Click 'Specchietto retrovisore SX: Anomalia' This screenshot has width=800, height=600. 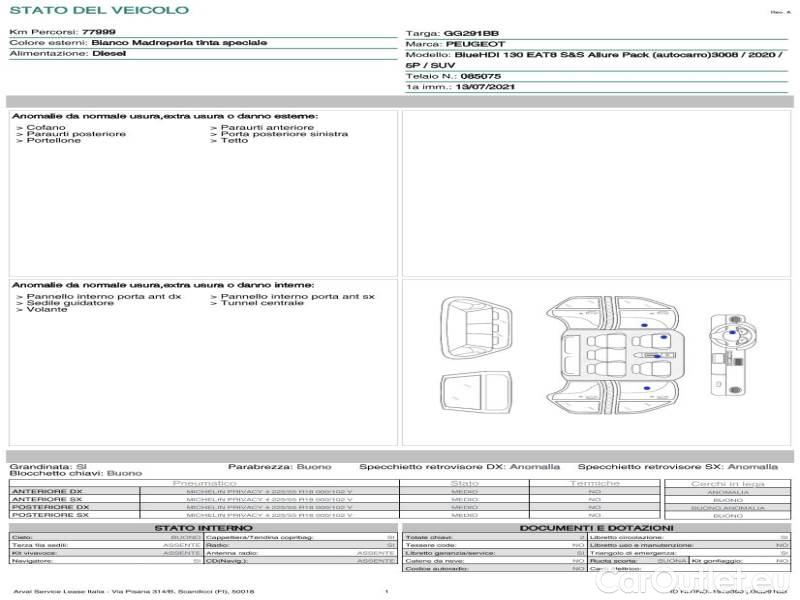pyautogui.click(x=678, y=466)
